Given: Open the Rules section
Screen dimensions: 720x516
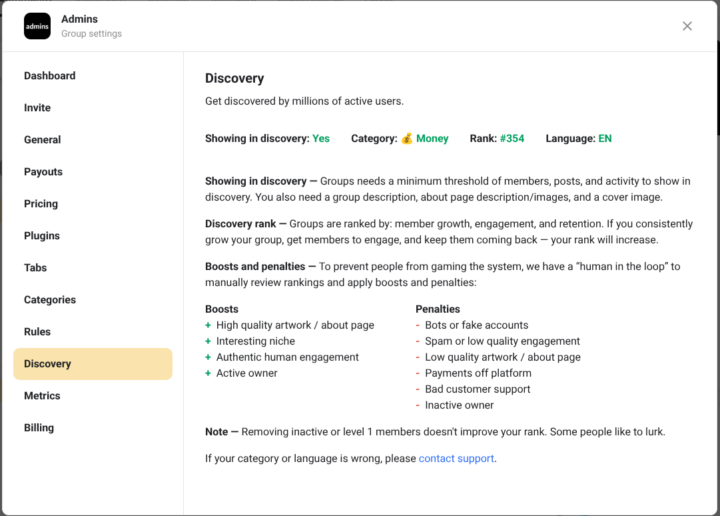Looking at the screenshot, I should coord(37,331).
